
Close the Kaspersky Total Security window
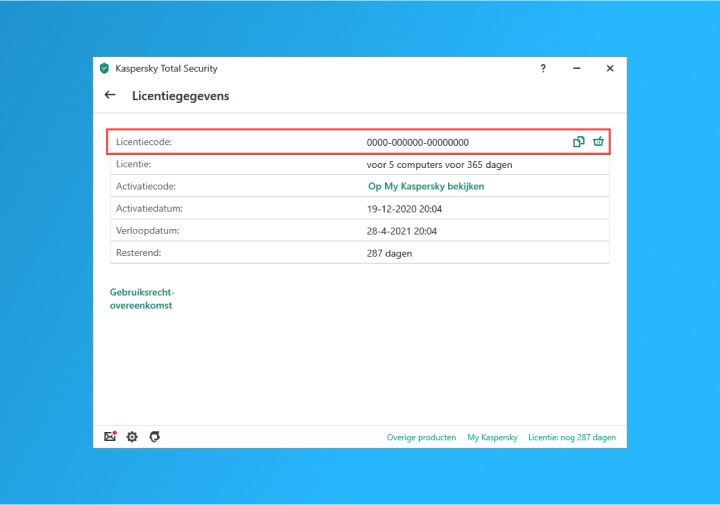pyautogui.click(x=610, y=69)
